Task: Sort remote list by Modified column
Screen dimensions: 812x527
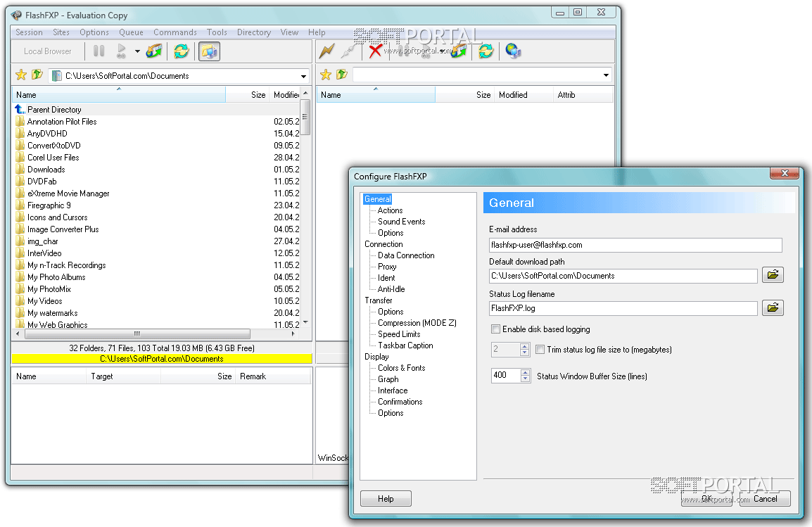Action: (524, 95)
